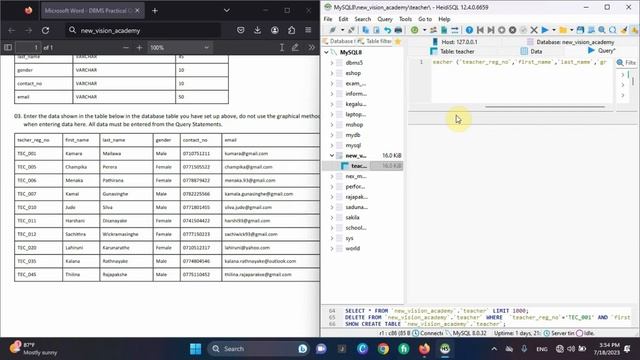Image resolution: width=640 pixels, height=360 pixels.
Task: Open Chrome from the Windows taskbar
Action: click(x=383, y=349)
